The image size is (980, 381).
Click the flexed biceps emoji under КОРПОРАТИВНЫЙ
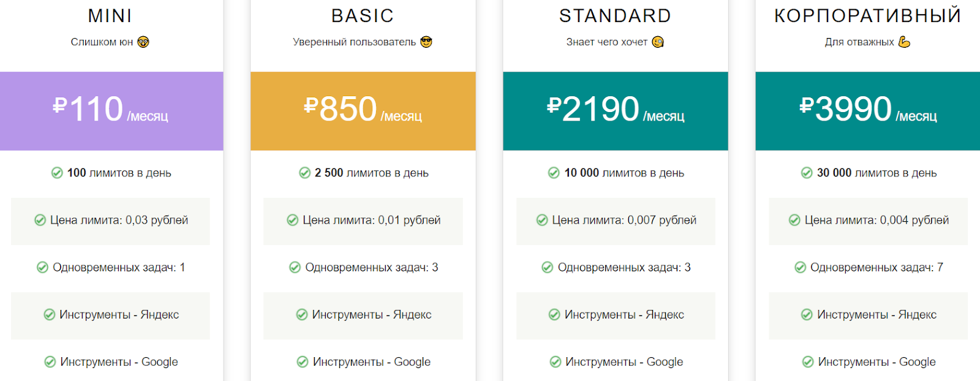[904, 42]
